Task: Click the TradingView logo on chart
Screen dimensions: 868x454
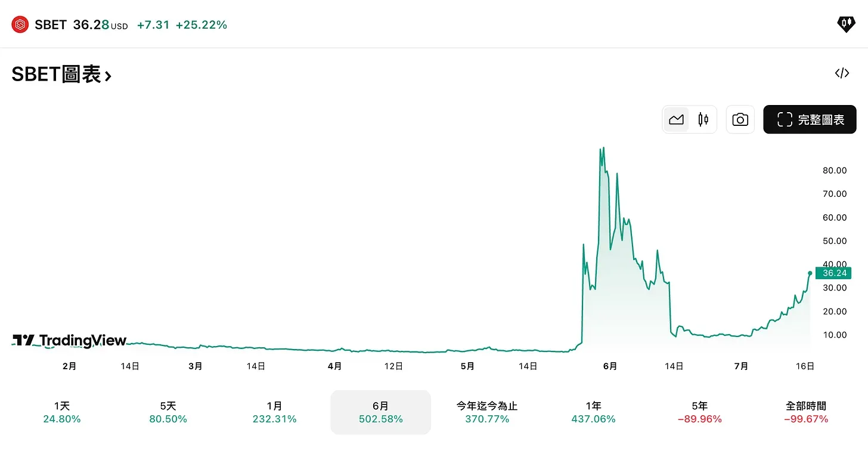Action: click(70, 341)
